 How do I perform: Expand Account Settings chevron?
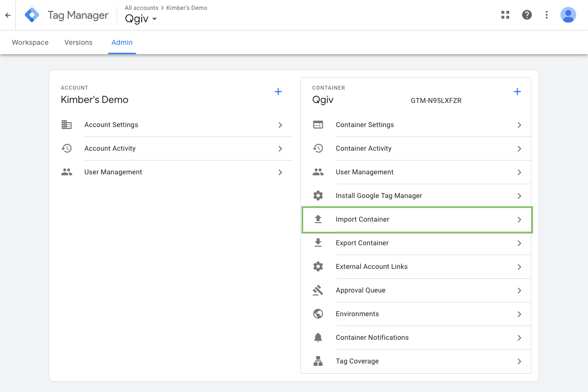pos(280,125)
